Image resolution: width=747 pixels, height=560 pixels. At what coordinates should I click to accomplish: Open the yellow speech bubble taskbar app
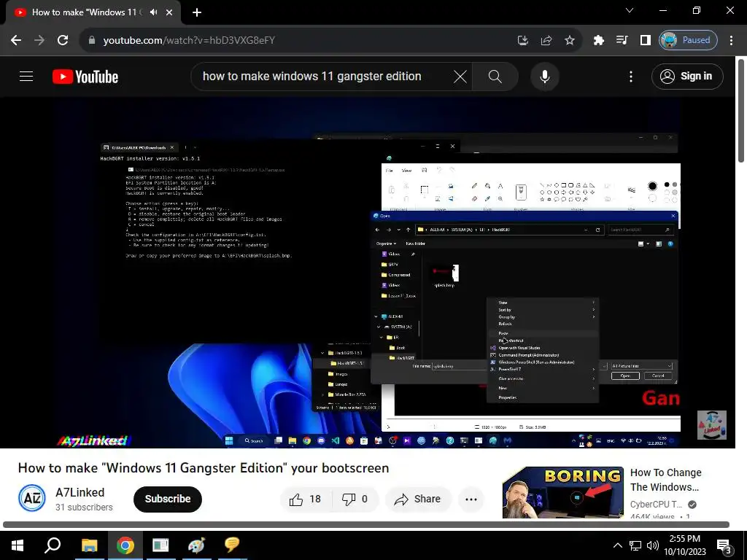pyautogui.click(x=232, y=545)
